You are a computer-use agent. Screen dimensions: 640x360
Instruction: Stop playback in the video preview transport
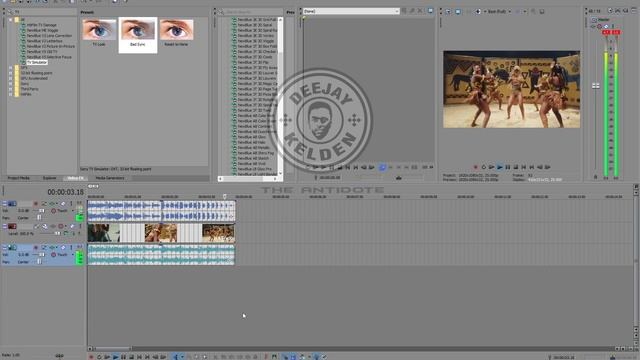click(x=516, y=167)
